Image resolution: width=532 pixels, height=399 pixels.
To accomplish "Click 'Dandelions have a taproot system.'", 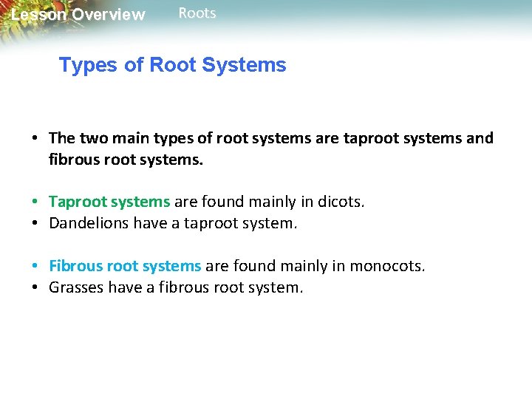I will click(x=173, y=223).
